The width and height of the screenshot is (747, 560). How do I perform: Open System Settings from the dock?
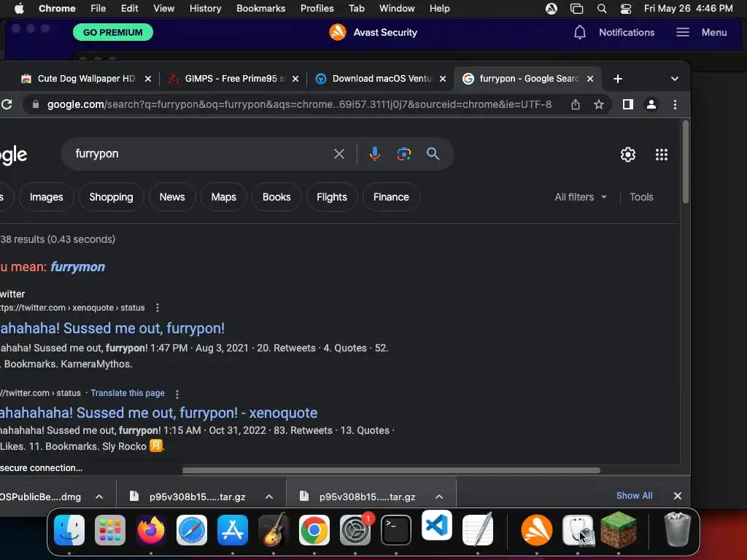tap(355, 529)
